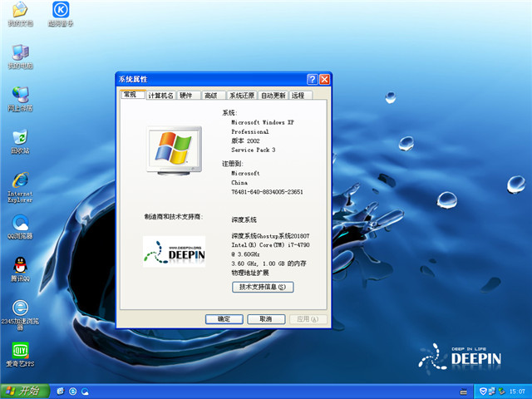Click the 15:07 taskbar clock
The height and width of the screenshot is (399, 532).
(517, 392)
